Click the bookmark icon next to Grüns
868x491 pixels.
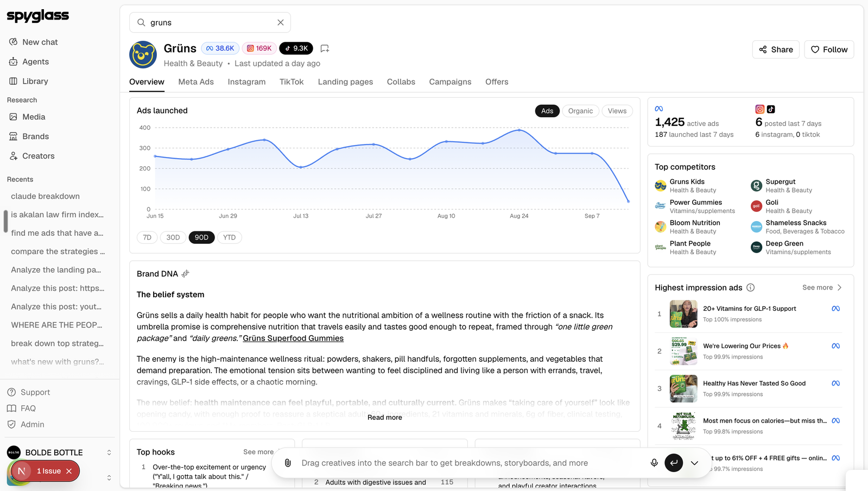(x=325, y=48)
